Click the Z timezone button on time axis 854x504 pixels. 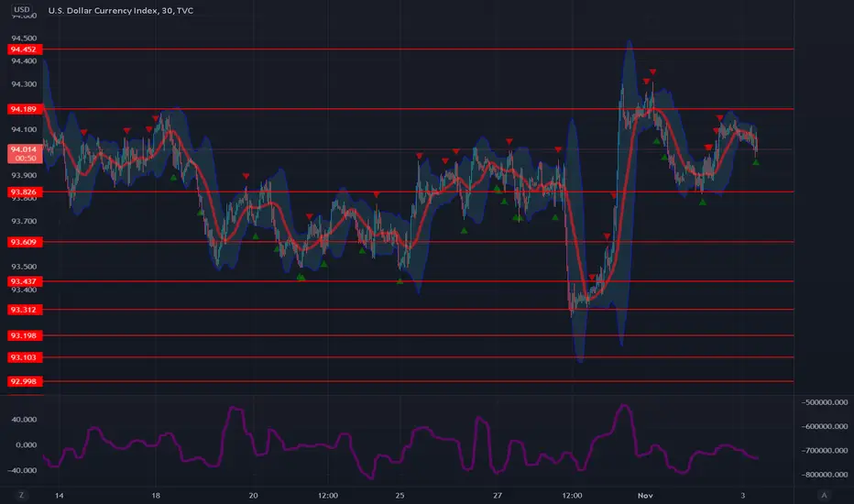click(22, 495)
